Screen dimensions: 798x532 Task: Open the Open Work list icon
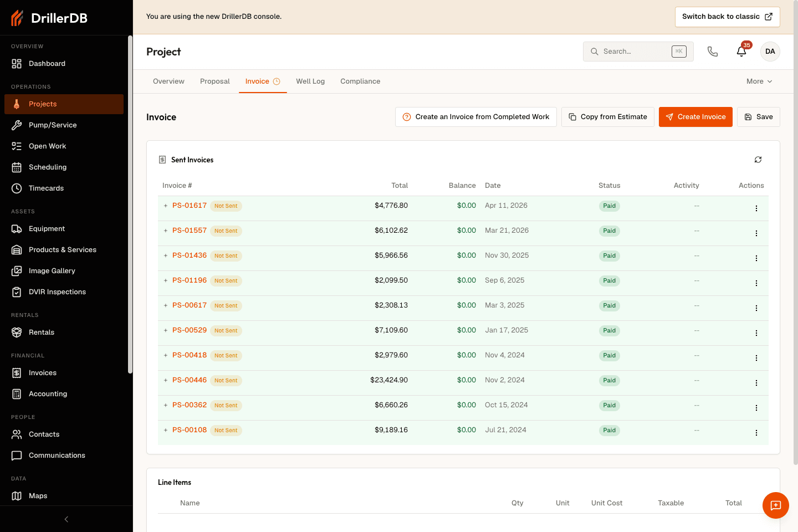click(x=17, y=146)
